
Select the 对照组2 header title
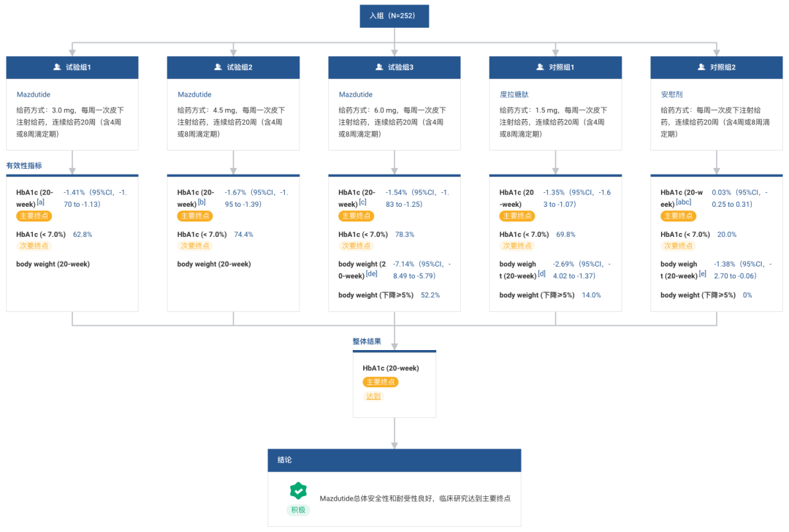click(723, 67)
